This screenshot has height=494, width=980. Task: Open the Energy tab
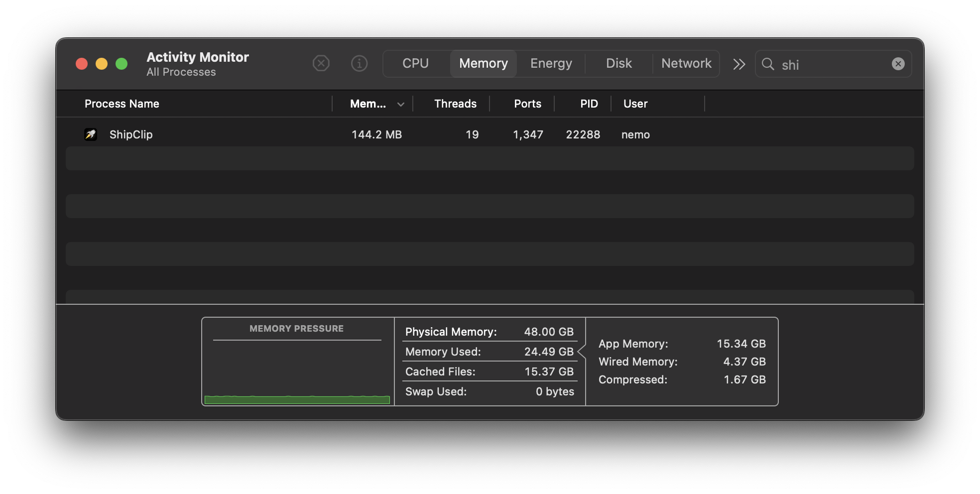click(551, 64)
